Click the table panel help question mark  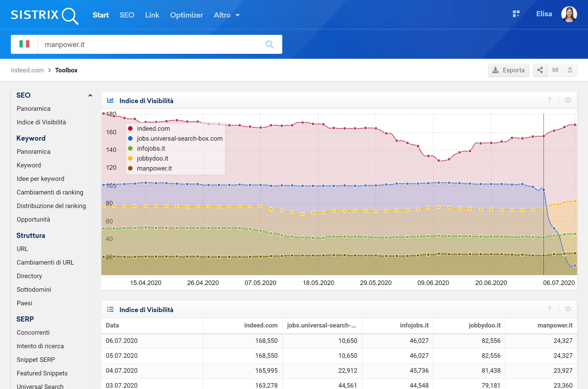pyautogui.click(x=549, y=309)
